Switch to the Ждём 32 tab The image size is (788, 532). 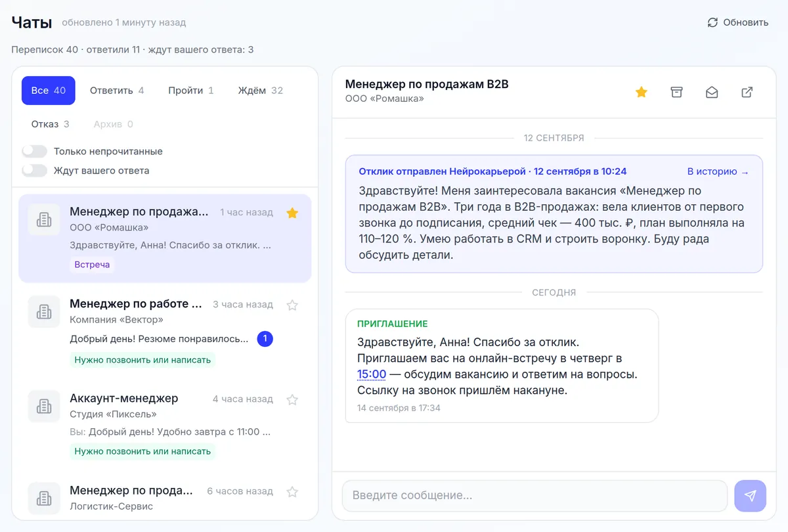point(260,91)
